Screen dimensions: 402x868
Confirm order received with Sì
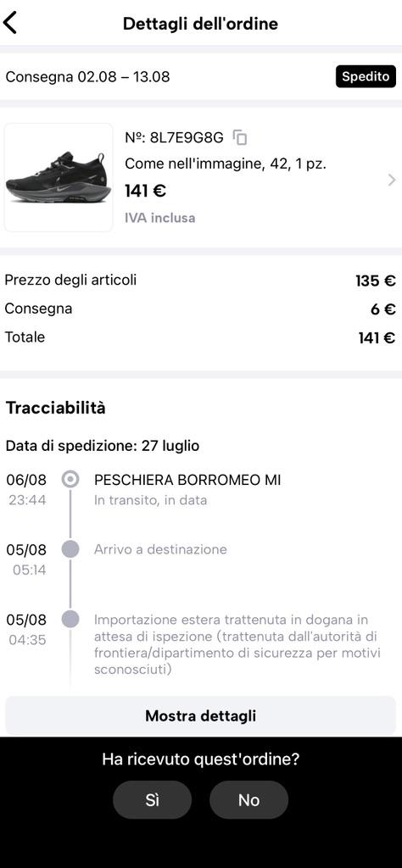[x=153, y=800]
